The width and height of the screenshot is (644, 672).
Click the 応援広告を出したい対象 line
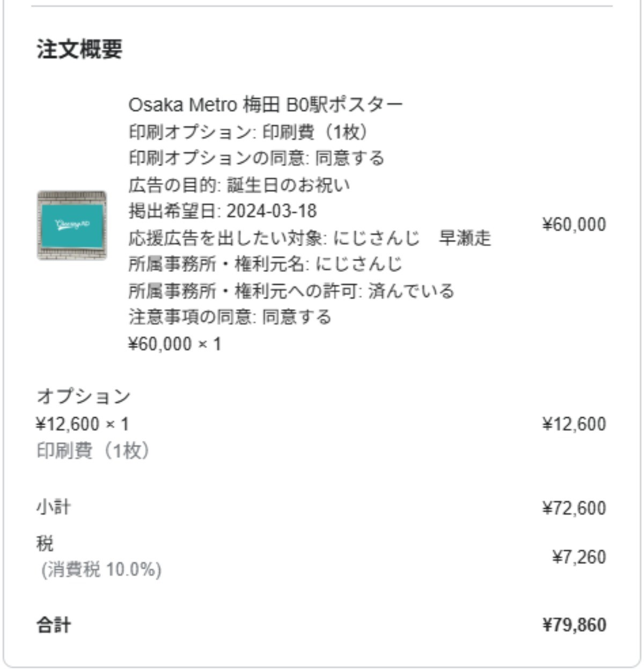pyautogui.click(x=309, y=238)
